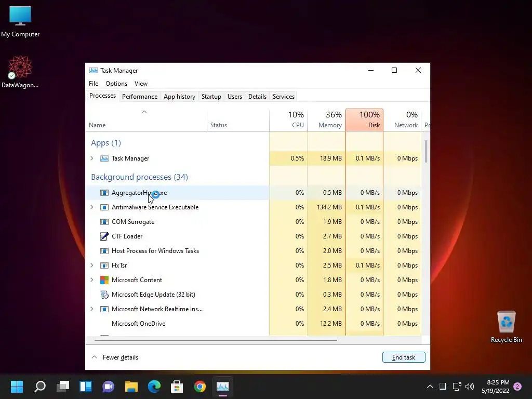Expand the Microsoft Content process group
Image resolution: width=532 pixels, height=399 pixels.
click(x=91, y=280)
